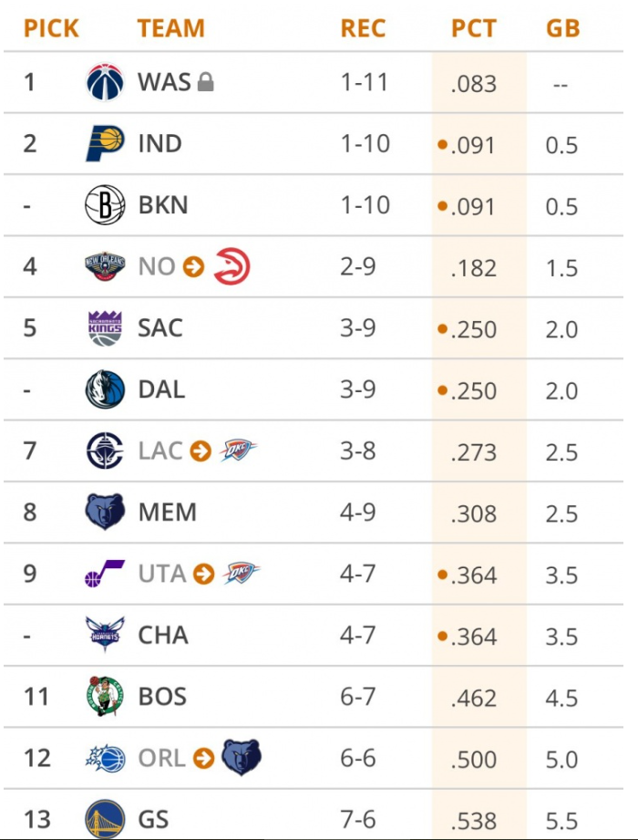Viewport: 638px width, 840px height.
Task: Sort the table by PCT column header
Action: 474,28
